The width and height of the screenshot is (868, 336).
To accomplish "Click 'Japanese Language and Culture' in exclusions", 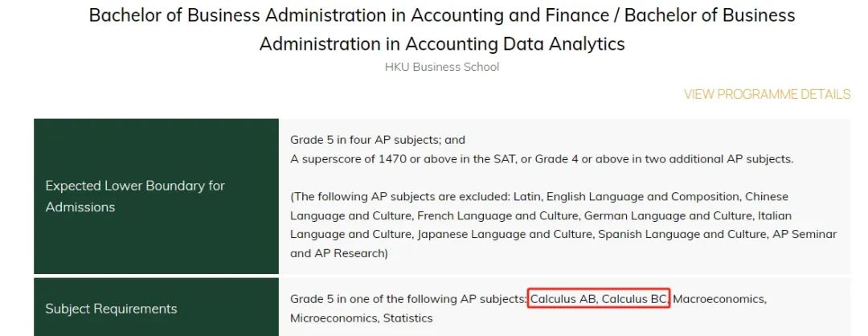I will tap(506, 234).
